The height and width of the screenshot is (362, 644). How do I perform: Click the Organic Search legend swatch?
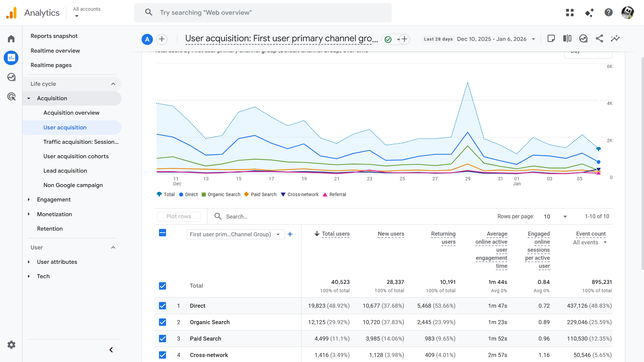coord(204,194)
